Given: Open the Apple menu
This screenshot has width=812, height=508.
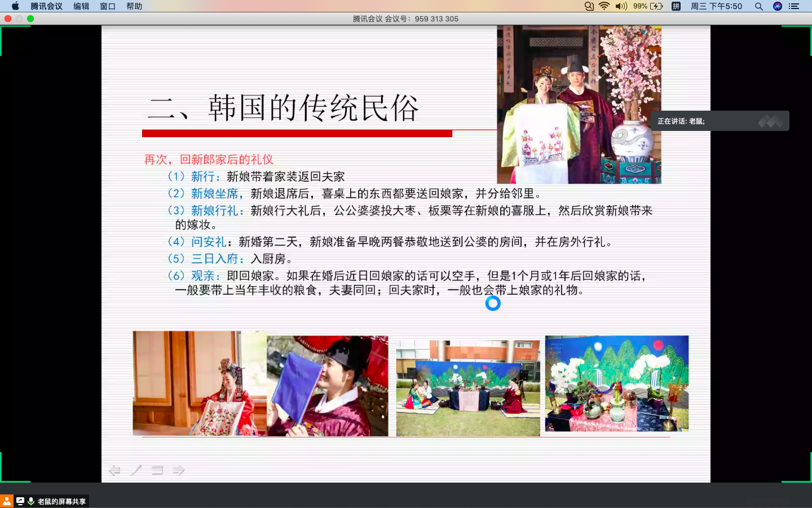Looking at the screenshot, I should point(15,6).
